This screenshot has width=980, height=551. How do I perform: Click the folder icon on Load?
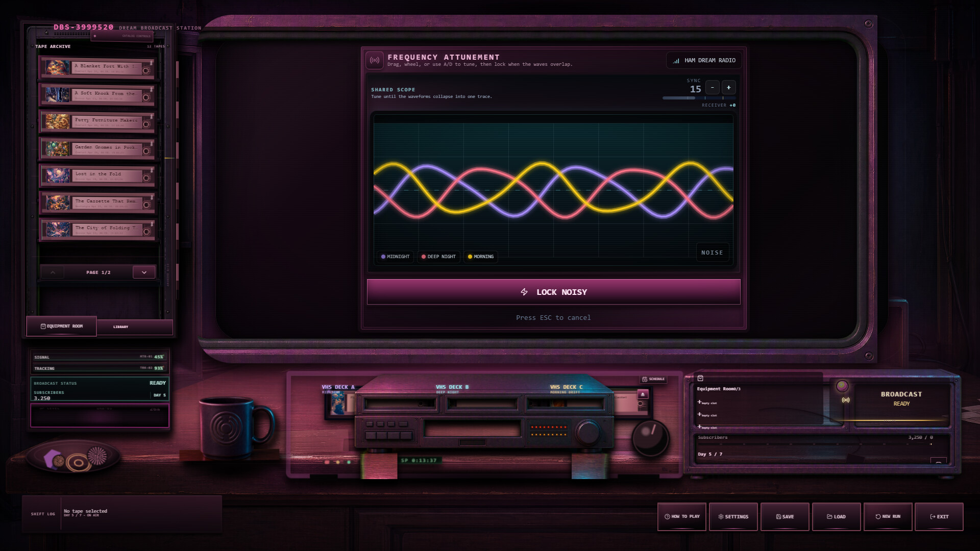click(830, 517)
